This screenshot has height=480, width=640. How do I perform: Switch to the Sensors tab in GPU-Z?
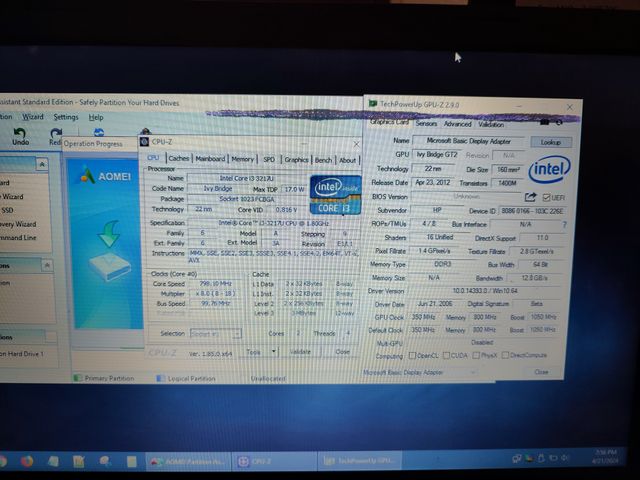[426, 123]
